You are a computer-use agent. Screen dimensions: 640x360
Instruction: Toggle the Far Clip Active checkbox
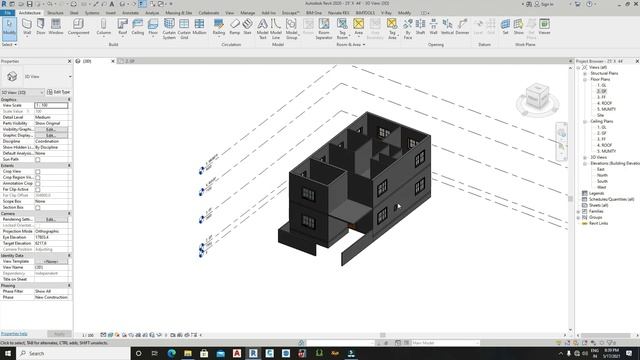tap(38, 189)
